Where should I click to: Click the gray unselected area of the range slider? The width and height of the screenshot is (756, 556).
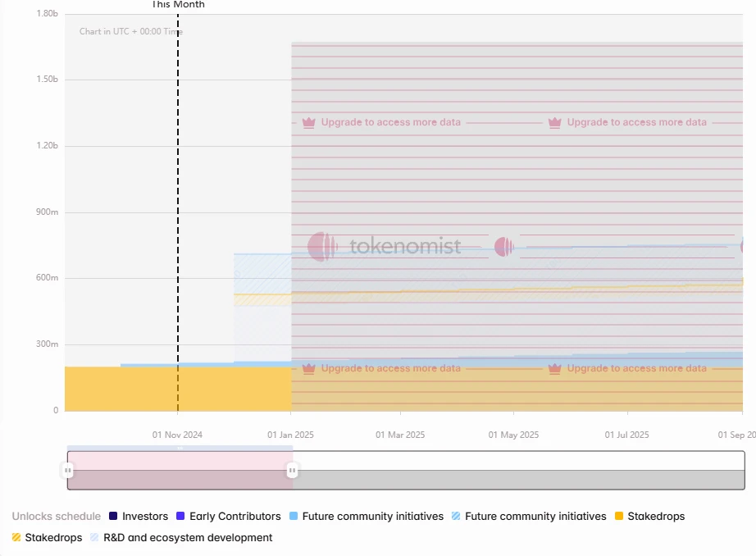517,480
